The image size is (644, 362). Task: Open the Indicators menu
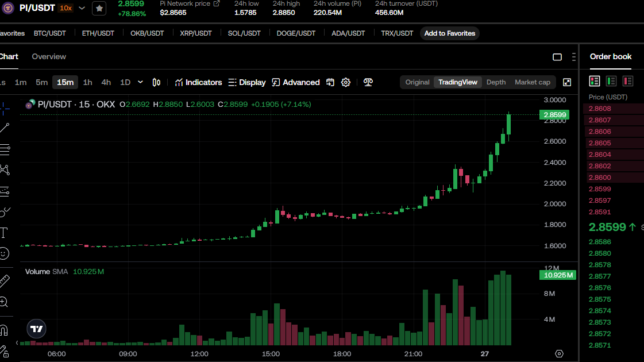click(198, 82)
